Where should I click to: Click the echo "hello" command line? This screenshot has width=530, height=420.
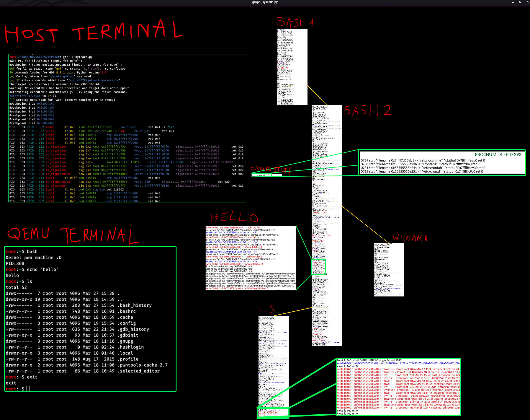point(42,269)
